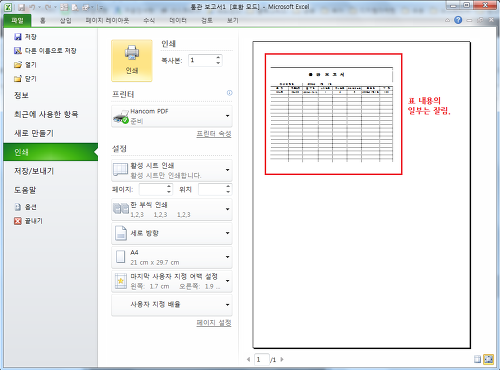Open the 한 부씩 인쇄 collation dropdown

tap(172, 209)
